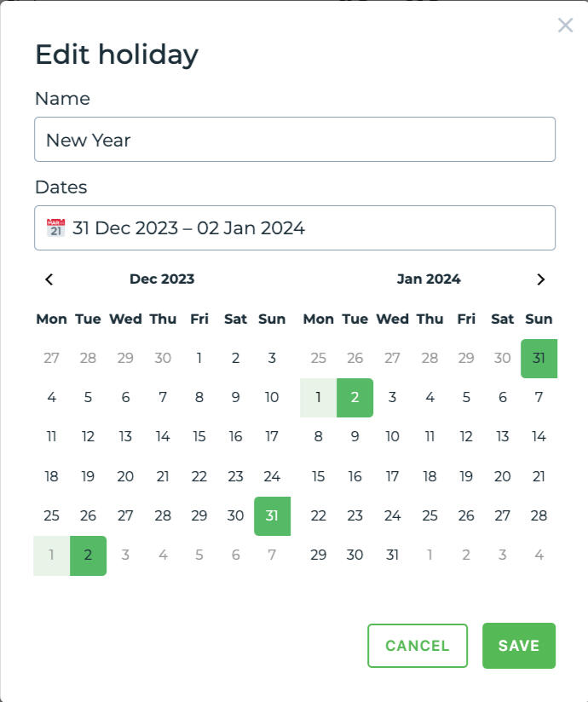Click the left navigation arrow to view November

(x=49, y=279)
